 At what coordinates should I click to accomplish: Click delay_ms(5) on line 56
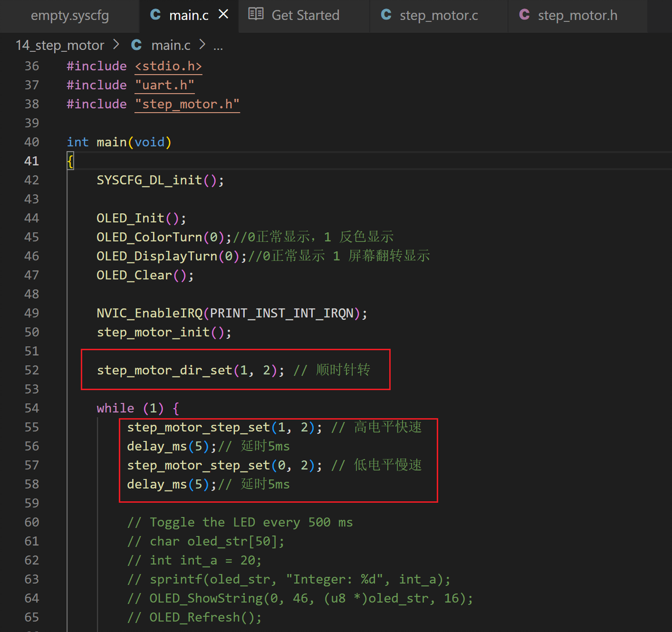(x=171, y=447)
